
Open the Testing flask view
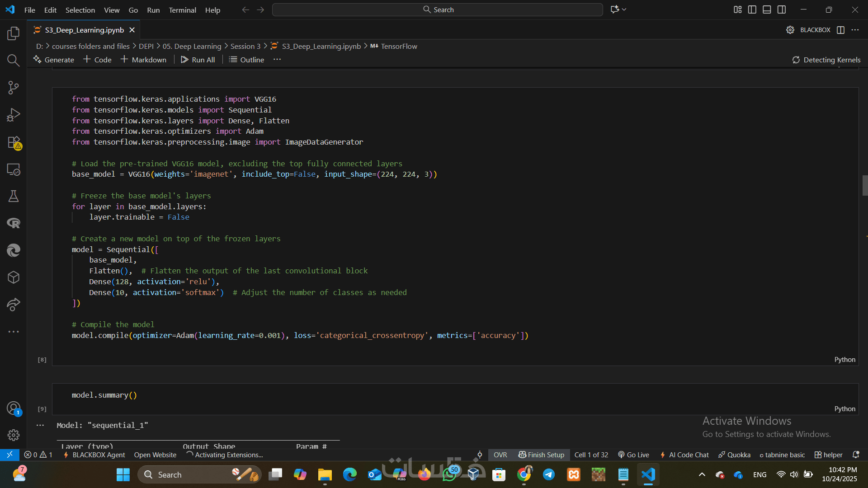pyautogui.click(x=14, y=196)
